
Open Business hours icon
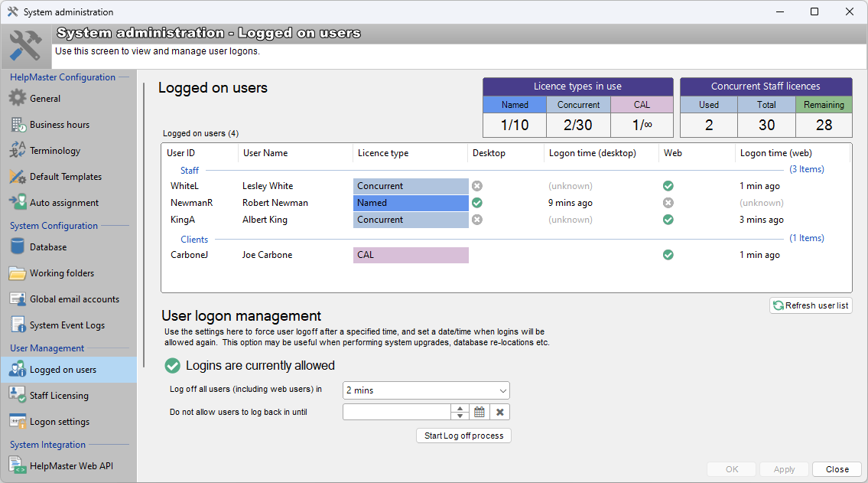tap(18, 125)
